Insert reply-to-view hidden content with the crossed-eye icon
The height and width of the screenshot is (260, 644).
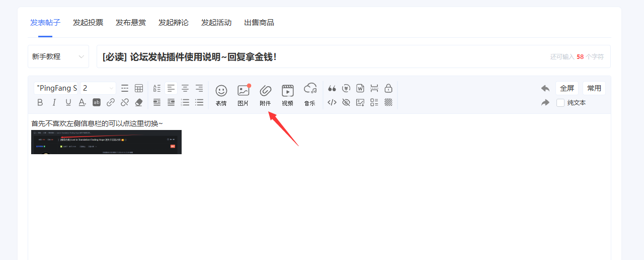click(x=346, y=102)
